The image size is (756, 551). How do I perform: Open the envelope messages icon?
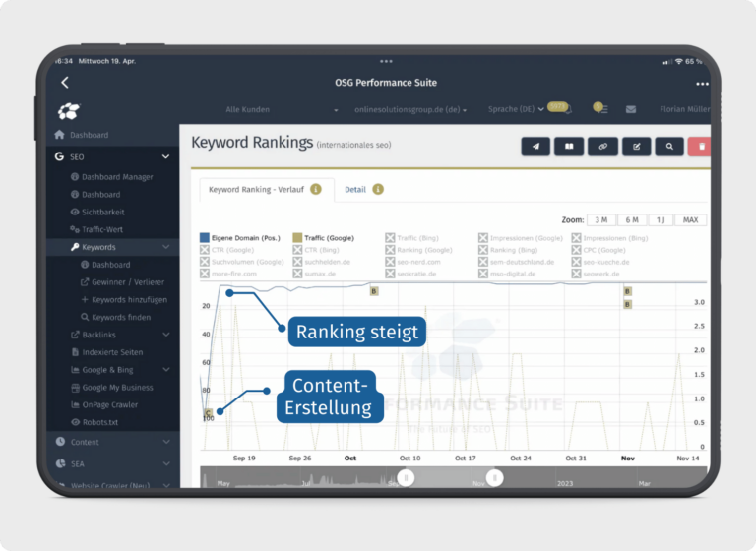[x=631, y=109]
